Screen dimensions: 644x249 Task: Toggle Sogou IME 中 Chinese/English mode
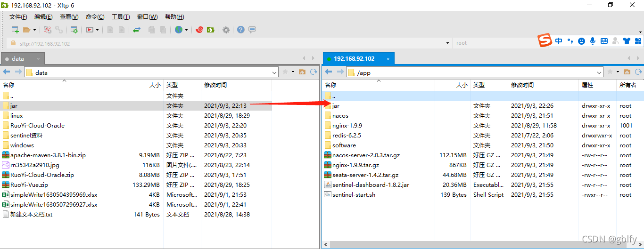click(559, 41)
